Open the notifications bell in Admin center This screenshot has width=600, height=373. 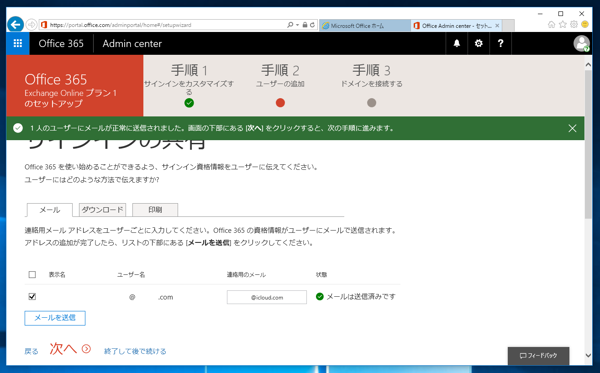click(457, 43)
